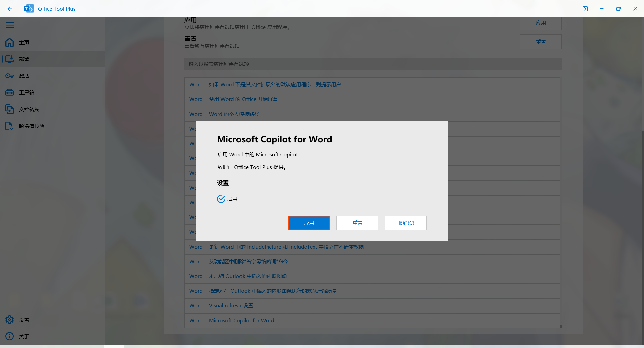The width and height of the screenshot is (644, 348).
Task: Toggle the 启用 checkbox in the dialog
Action: tap(221, 199)
